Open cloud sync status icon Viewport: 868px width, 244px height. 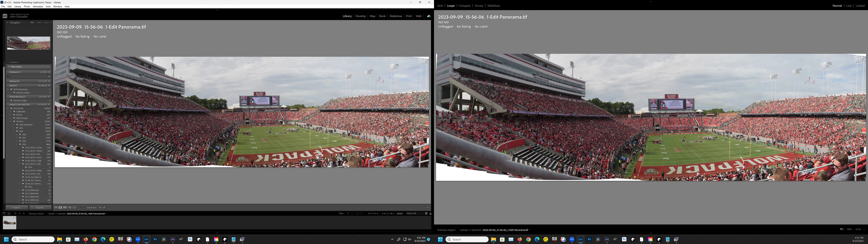pos(429,16)
